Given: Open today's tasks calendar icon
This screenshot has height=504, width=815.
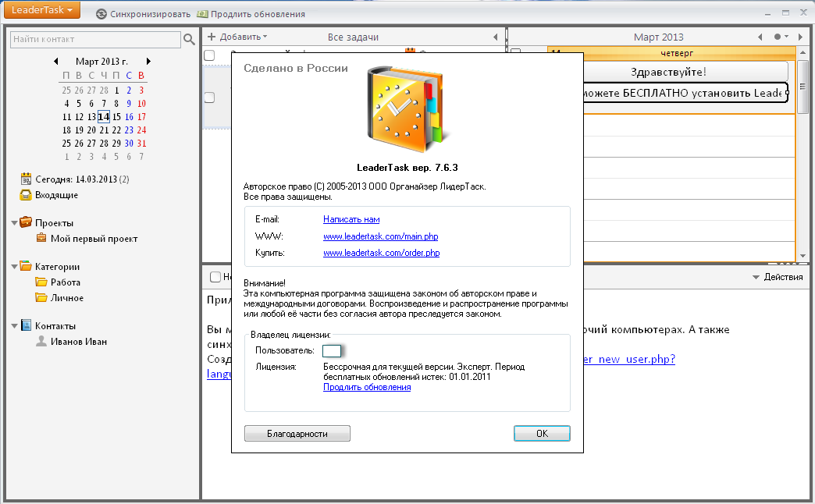Looking at the screenshot, I should click(x=26, y=179).
